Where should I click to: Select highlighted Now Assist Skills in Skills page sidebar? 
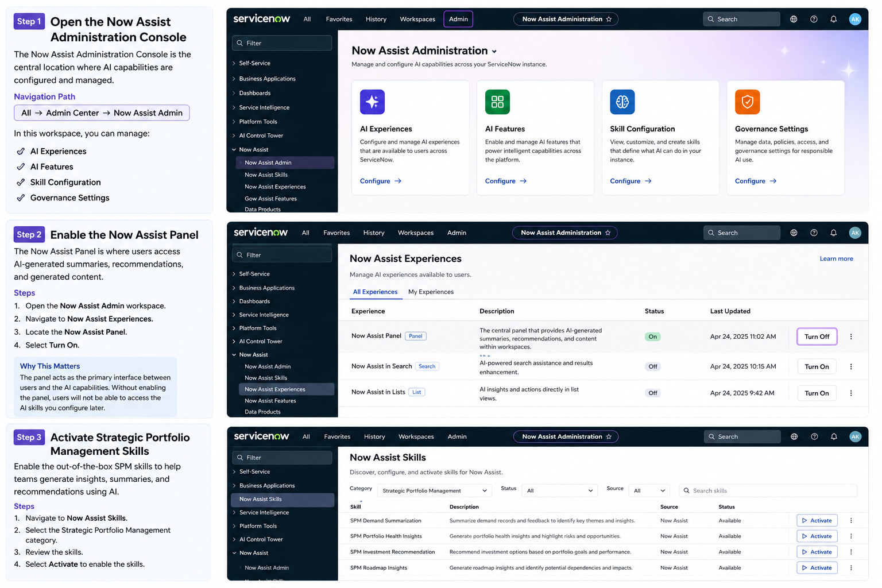click(283, 500)
